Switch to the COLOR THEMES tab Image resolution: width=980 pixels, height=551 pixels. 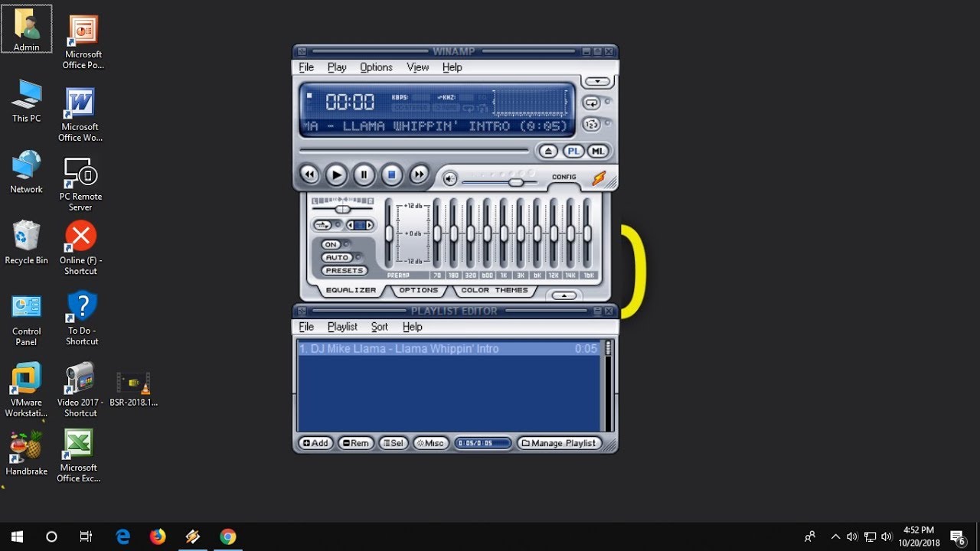pos(495,290)
